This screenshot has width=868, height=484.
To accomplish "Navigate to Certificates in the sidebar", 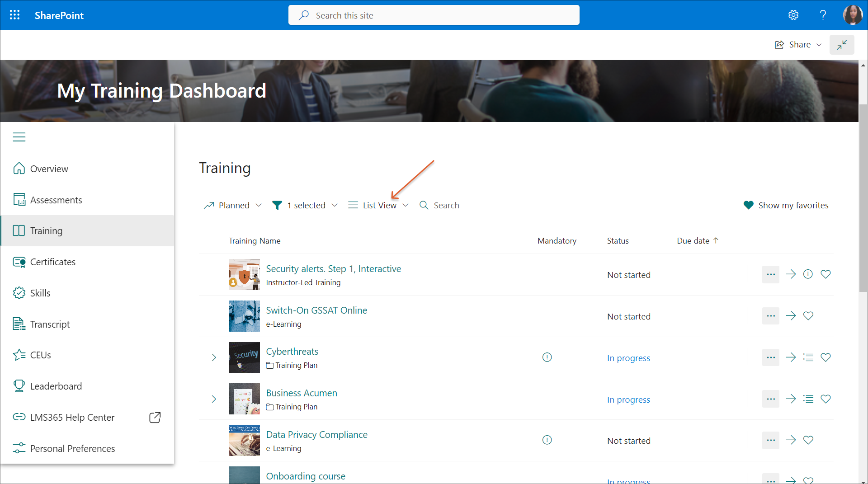I will pos(52,262).
